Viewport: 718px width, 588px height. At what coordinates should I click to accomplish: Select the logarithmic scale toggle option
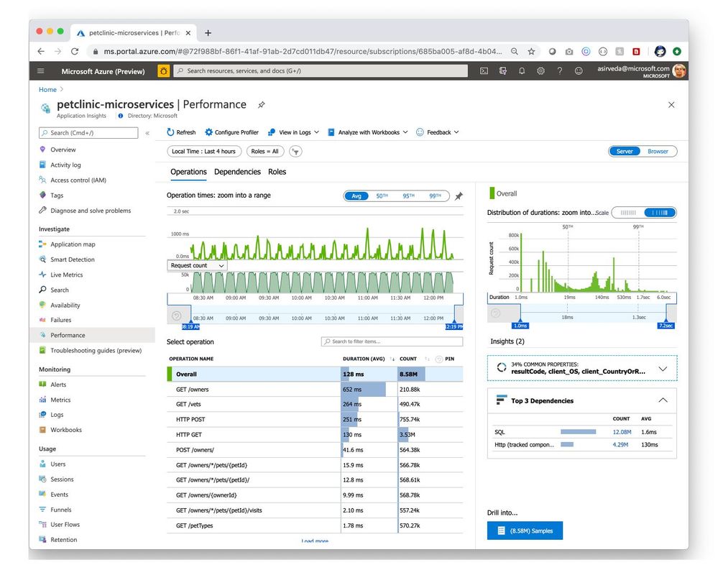659,213
